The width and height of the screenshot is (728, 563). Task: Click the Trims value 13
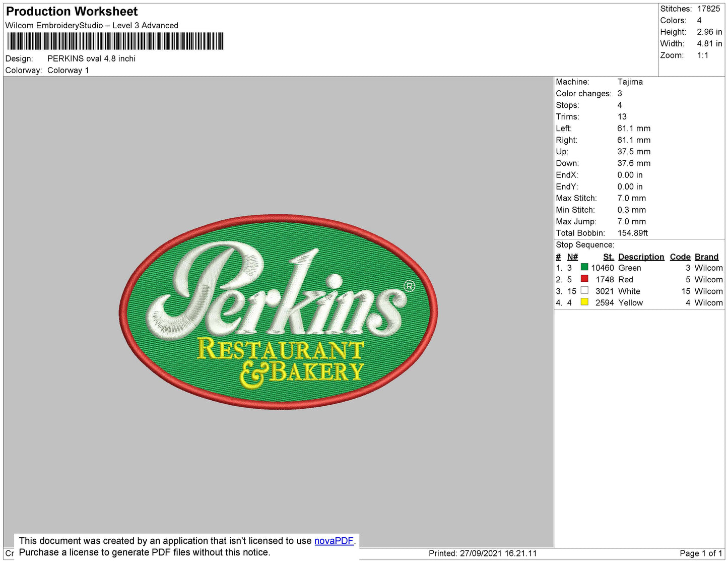pos(622,116)
